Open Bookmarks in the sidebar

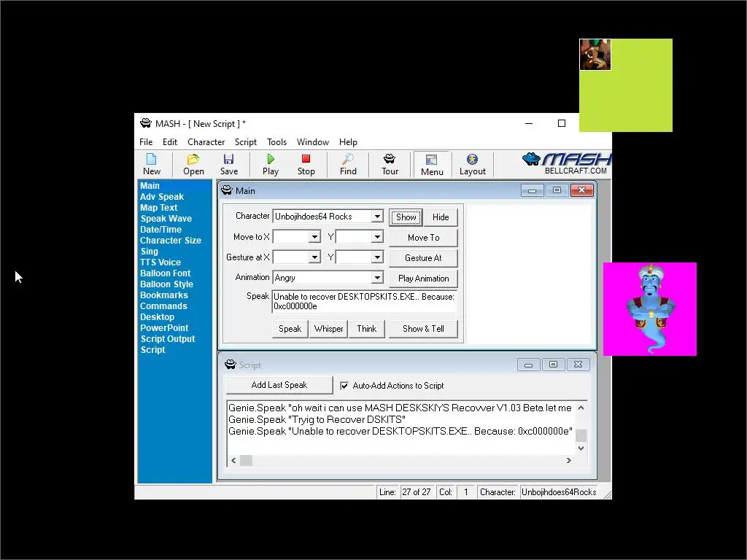tap(164, 295)
